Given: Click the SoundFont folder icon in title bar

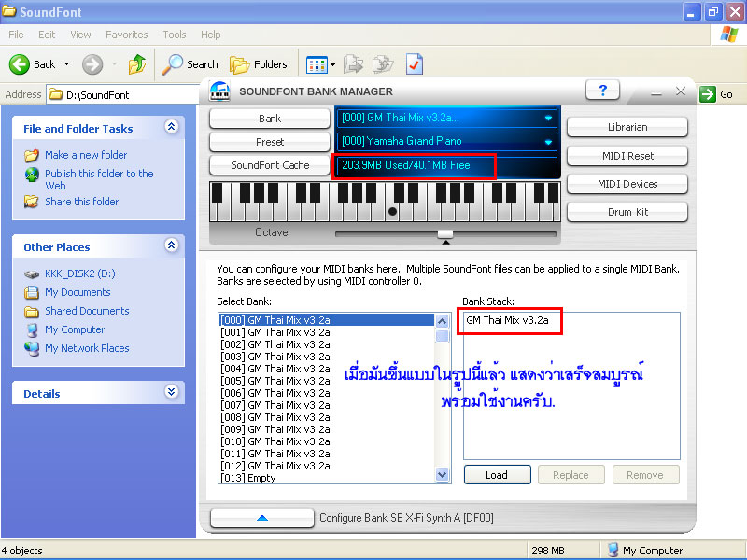Looking at the screenshot, I should coord(9,11).
